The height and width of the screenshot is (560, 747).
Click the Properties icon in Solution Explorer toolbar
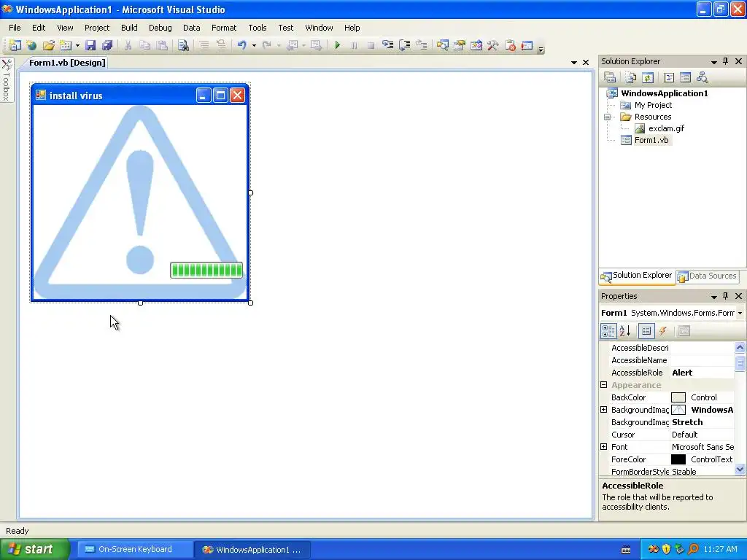point(610,77)
